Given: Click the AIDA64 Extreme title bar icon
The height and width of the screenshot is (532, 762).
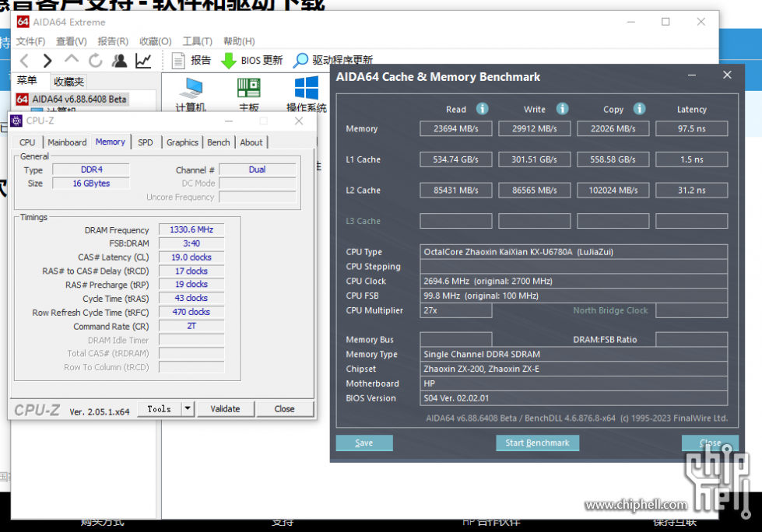Looking at the screenshot, I should tap(23, 22).
